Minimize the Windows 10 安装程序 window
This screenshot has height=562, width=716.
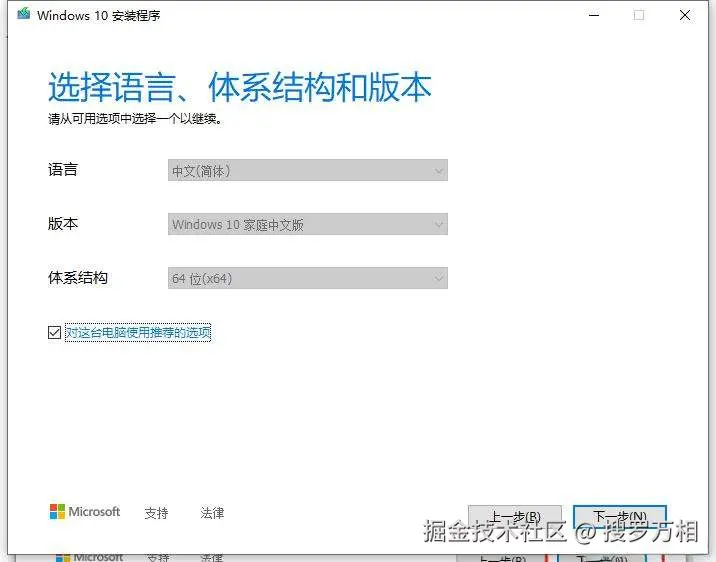[x=594, y=15]
